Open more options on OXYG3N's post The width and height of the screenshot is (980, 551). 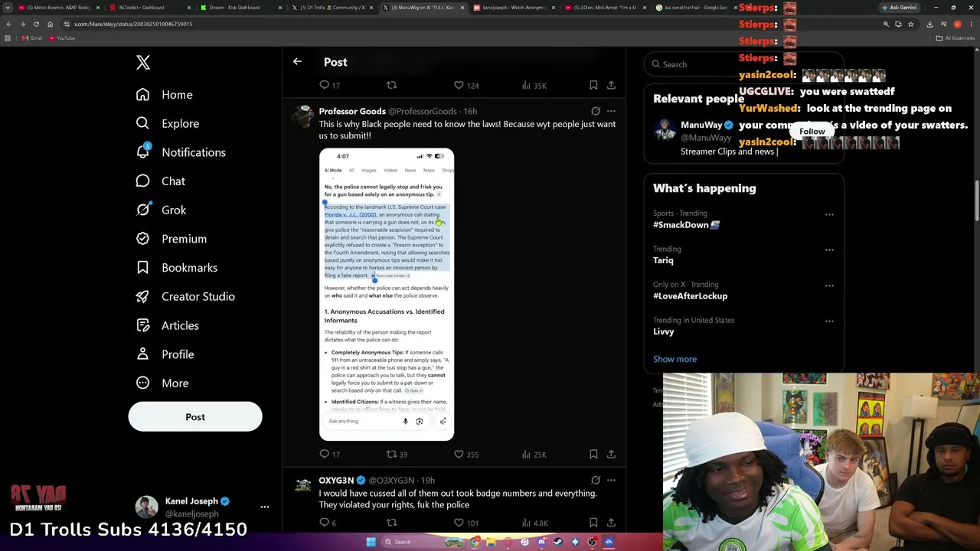click(611, 480)
